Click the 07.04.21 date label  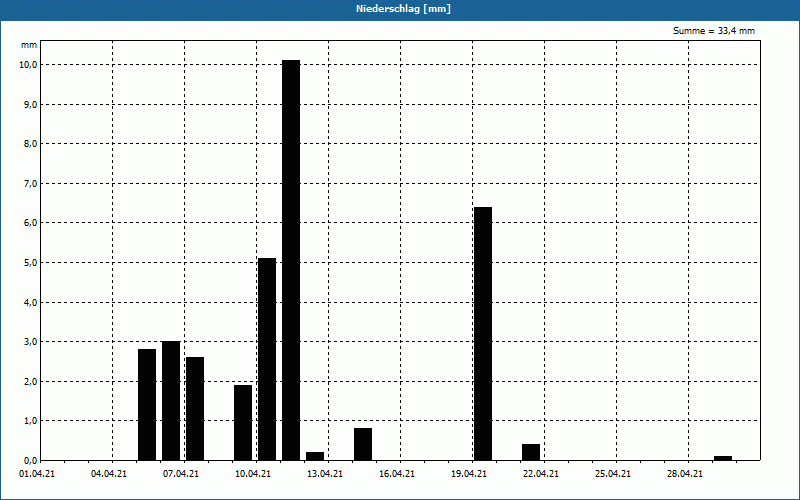[x=181, y=474]
